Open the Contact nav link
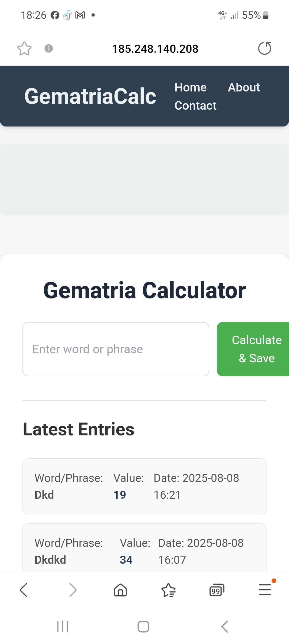Viewport: 289px width, 644px height. [x=195, y=106]
